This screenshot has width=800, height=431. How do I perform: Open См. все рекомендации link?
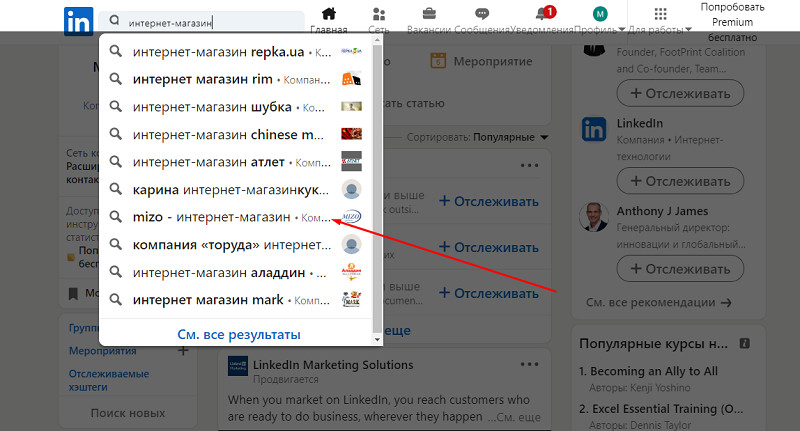[659, 302]
